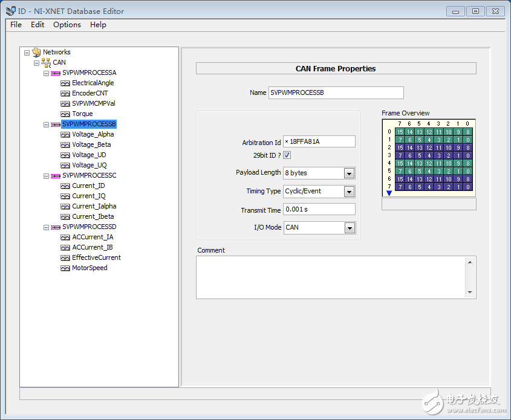
Task: Click the Voltage_Beta signal icon
Action: click(x=65, y=145)
